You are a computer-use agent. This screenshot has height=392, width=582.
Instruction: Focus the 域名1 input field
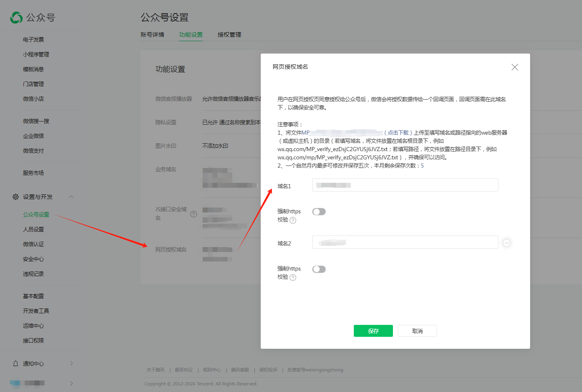point(405,185)
